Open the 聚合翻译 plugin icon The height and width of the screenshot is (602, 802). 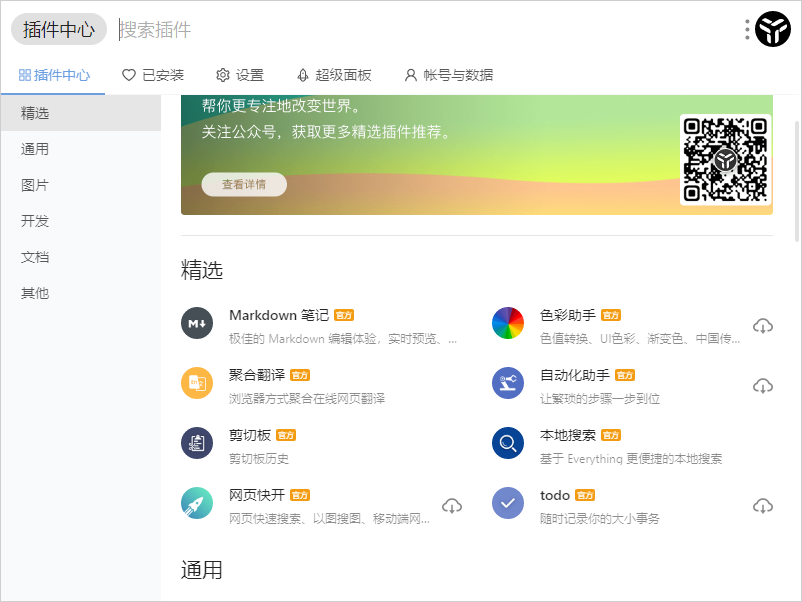197,384
